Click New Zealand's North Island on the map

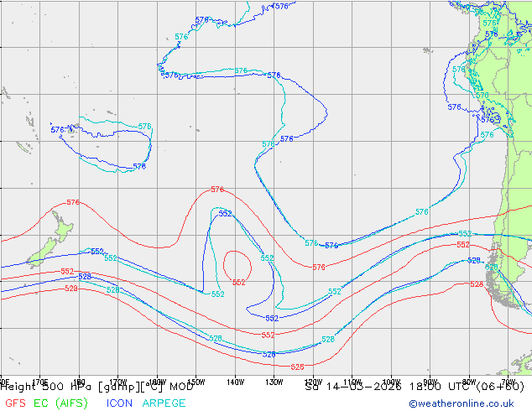(x=62, y=225)
